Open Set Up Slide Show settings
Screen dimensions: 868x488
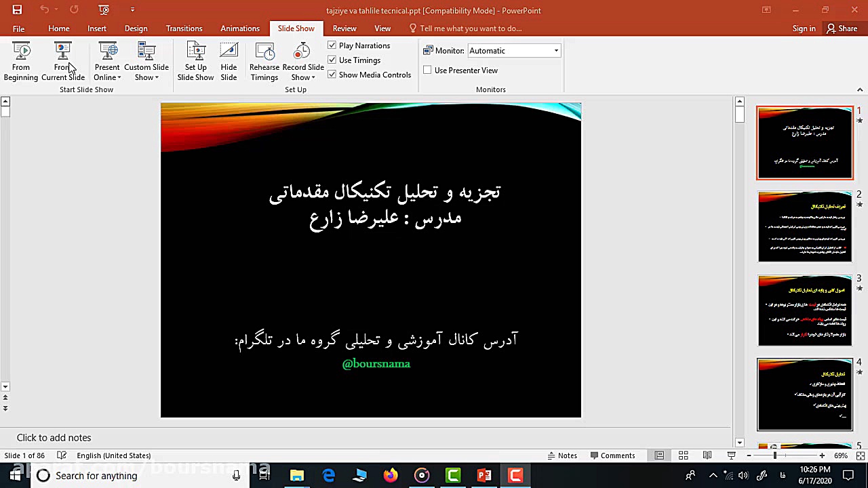tap(195, 61)
